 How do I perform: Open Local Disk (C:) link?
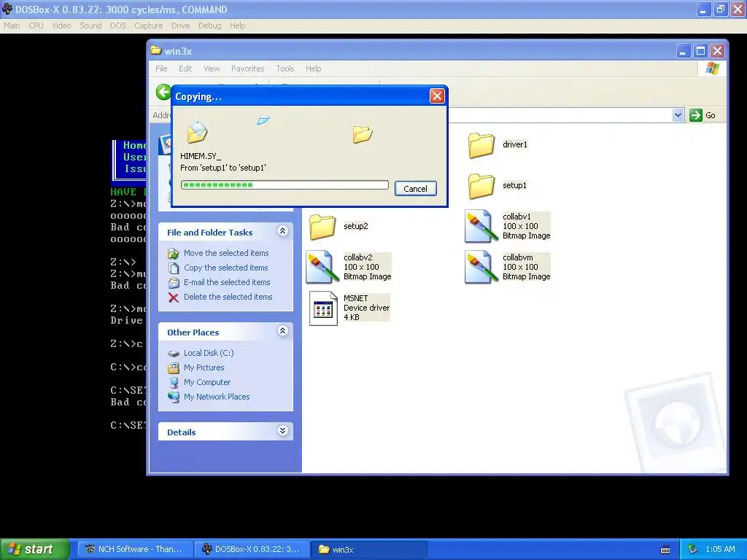[209, 354]
